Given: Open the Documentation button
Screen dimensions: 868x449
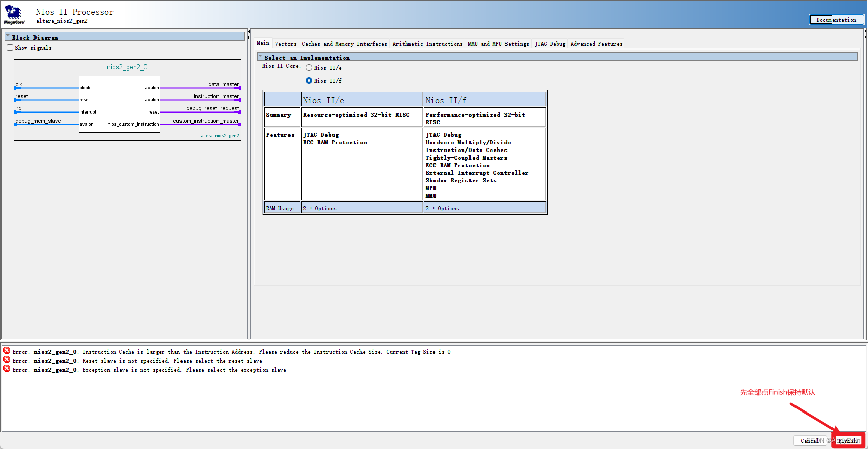Looking at the screenshot, I should click(x=836, y=20).
